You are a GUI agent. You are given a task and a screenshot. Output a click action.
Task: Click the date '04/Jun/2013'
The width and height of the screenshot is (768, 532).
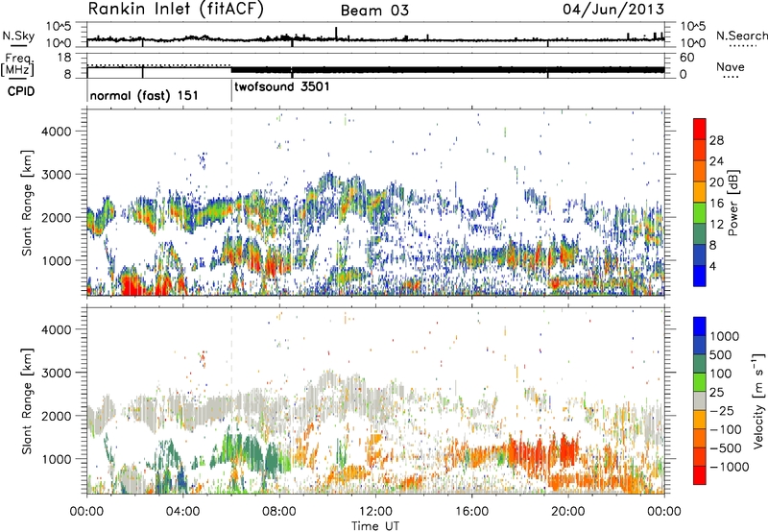pos(613,9)
